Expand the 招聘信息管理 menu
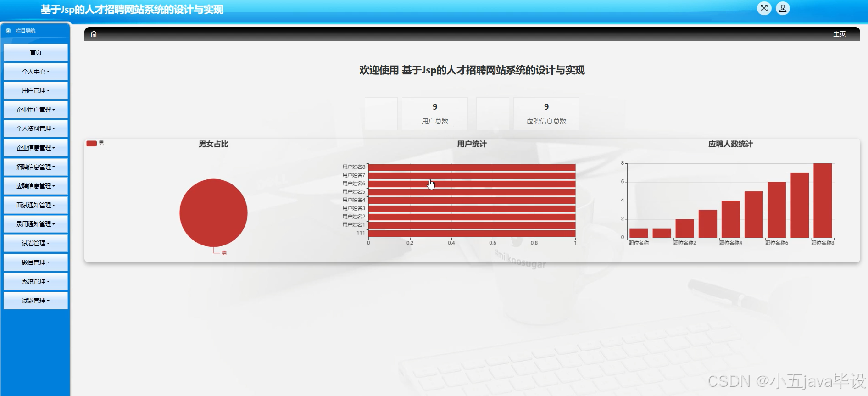 36,167
